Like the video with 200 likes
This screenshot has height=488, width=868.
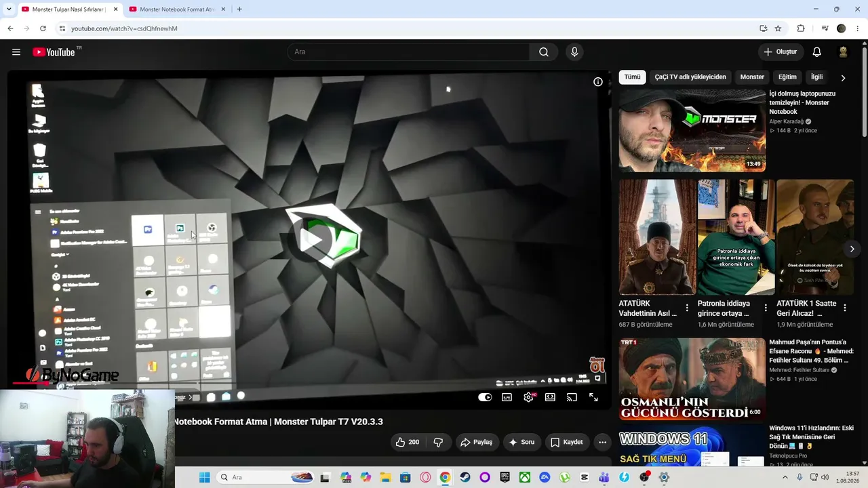tap(408, 442)
